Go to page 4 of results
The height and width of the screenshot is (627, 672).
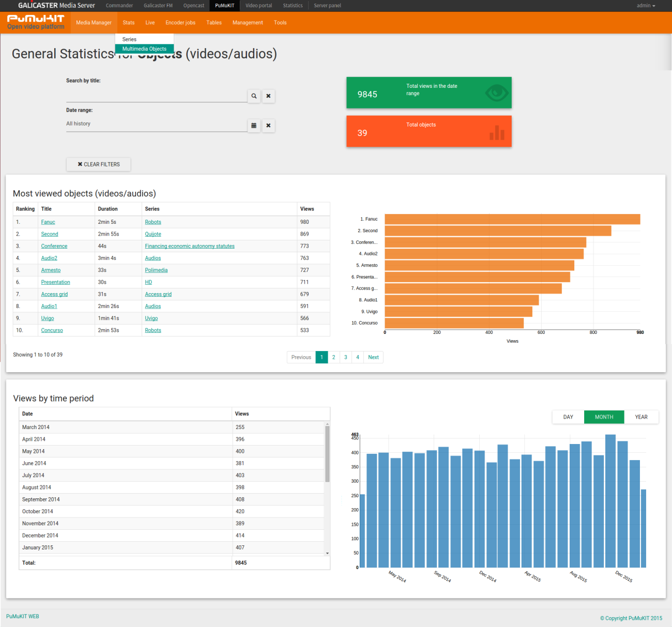[358, 357]
